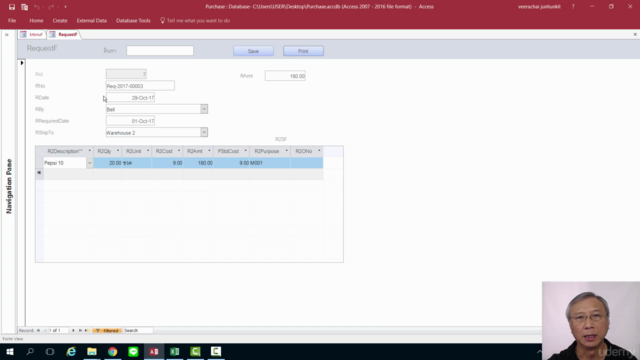The image size is (640, 360).
Task: Open the R2Qty column filter arrow
Action: tap(118, 151)
